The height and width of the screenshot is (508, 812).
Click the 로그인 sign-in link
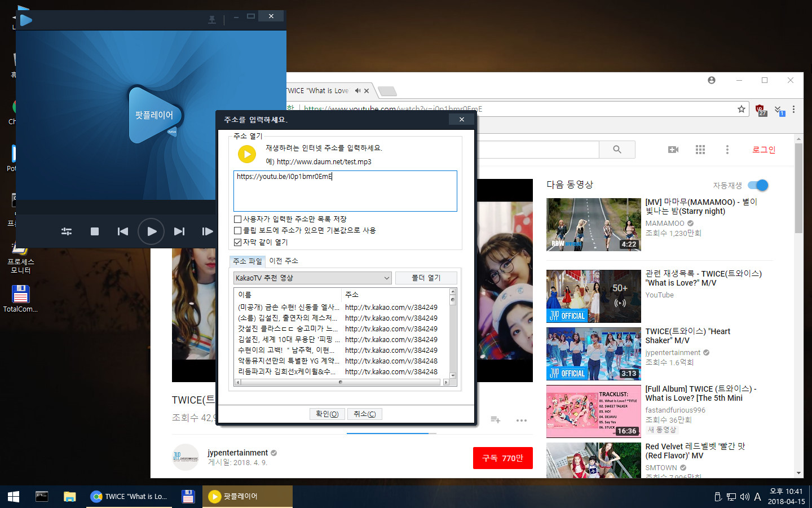coord(764,150)
